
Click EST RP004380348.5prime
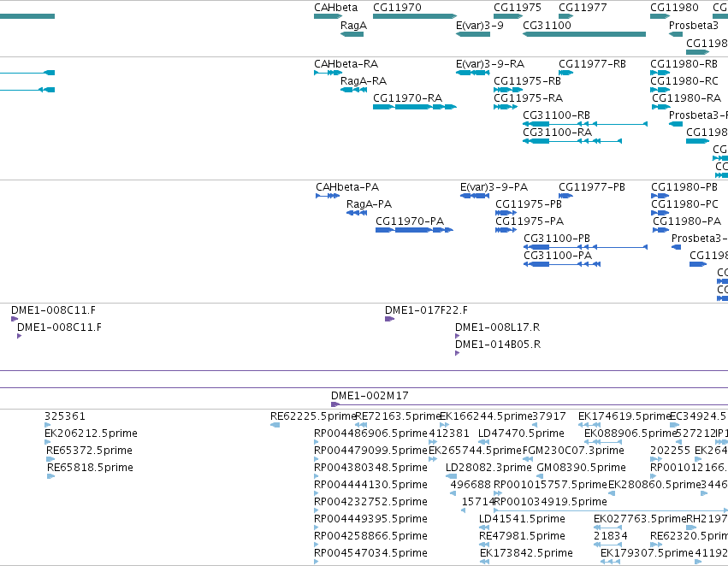pos(317,476)
